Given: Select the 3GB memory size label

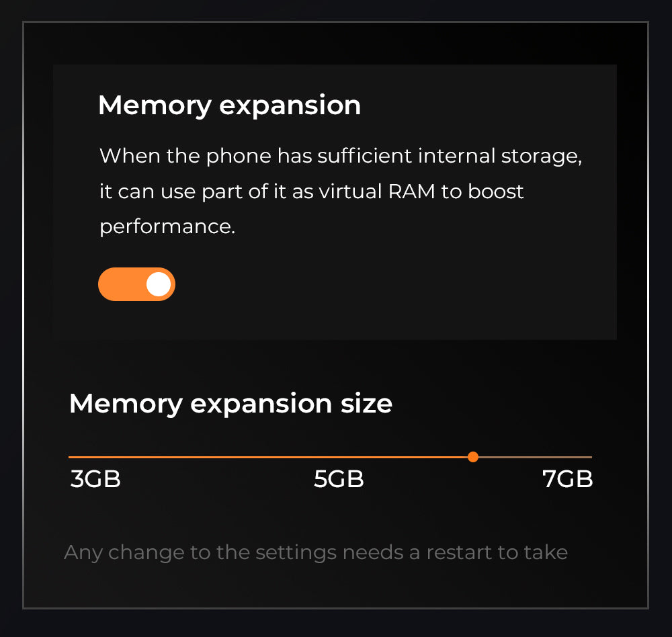Looking at the screenshot, I should click(x=95, y=480).
